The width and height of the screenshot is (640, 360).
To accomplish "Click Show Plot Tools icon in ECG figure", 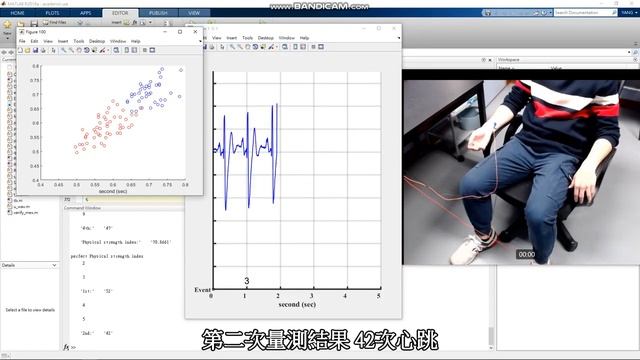I will click(321, 47).
